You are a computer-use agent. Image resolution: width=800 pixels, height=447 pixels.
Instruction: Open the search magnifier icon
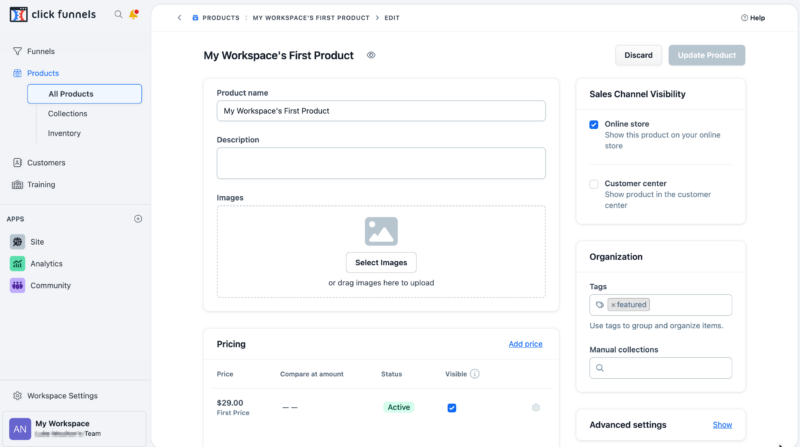pyautogui.click(x=118, y=14)
